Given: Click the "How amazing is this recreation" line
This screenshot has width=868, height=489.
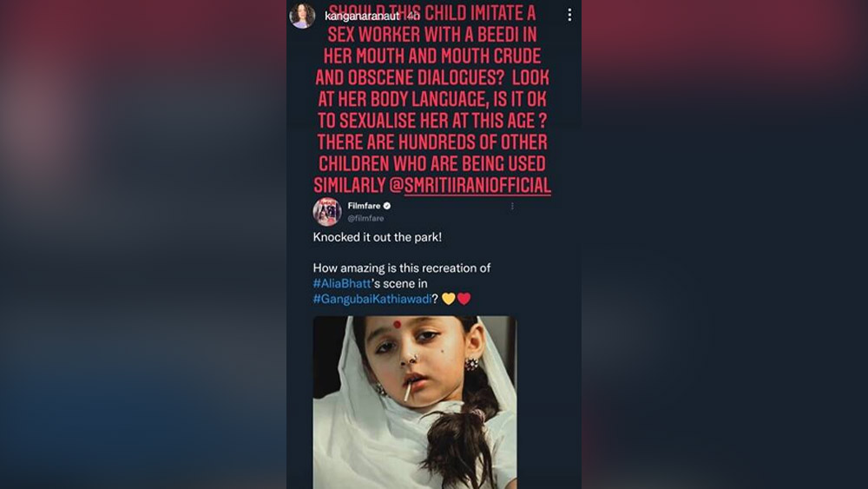Looking at the screenshot, I should [401, 268].
